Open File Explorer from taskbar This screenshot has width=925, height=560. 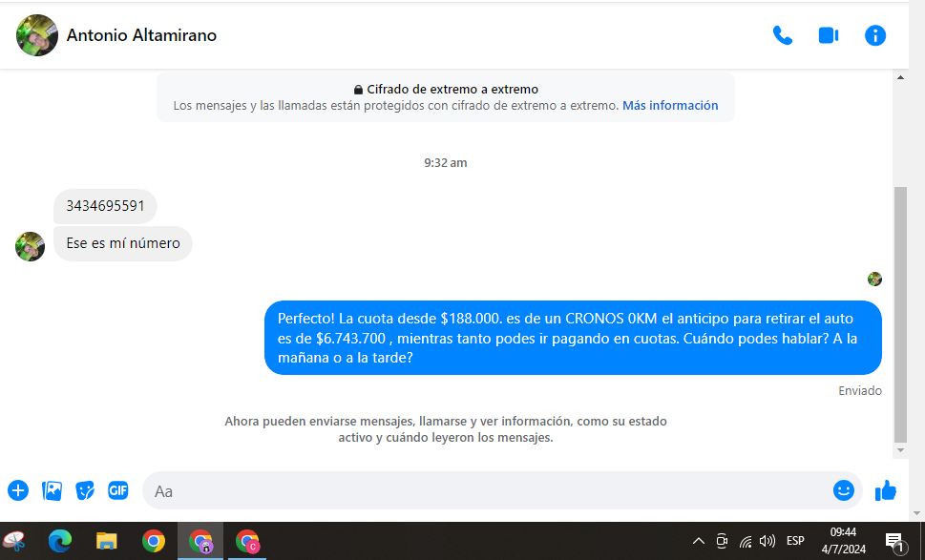[106, 541]
